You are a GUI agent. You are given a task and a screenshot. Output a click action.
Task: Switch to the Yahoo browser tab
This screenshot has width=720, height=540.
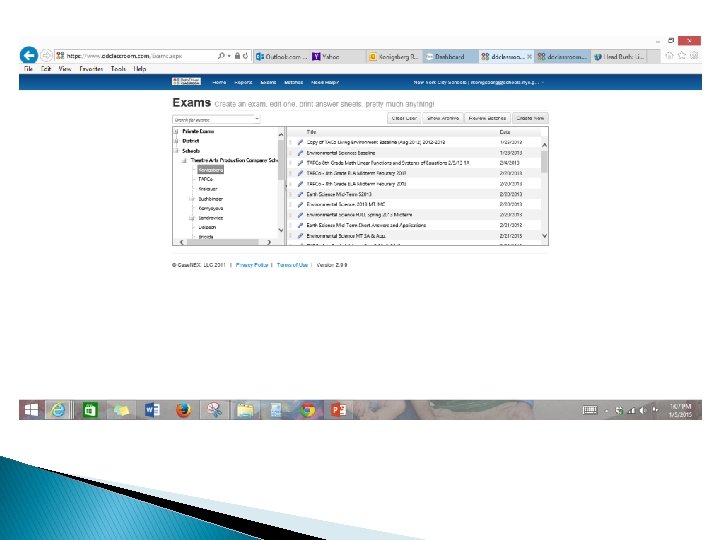[338, 56]
